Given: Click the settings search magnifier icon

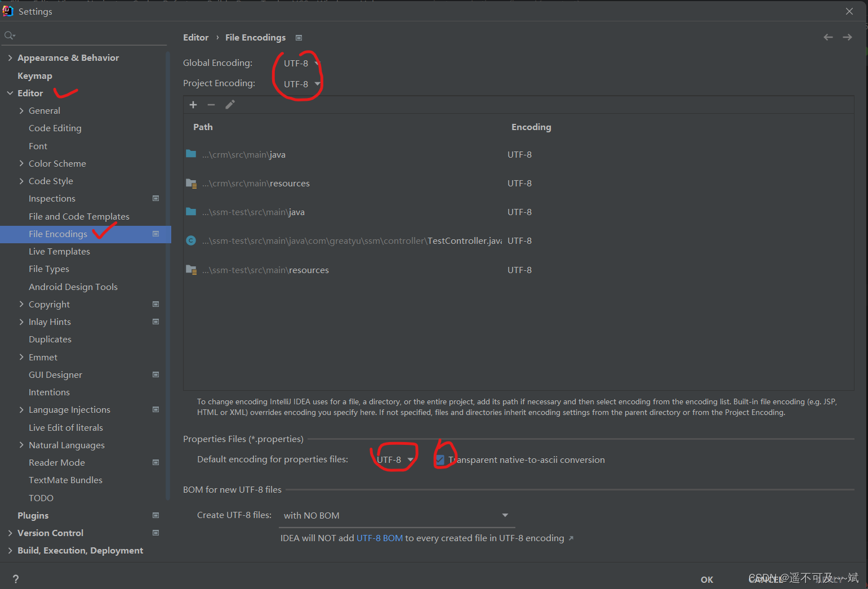Looking at the screenshot, I should 10,35.
